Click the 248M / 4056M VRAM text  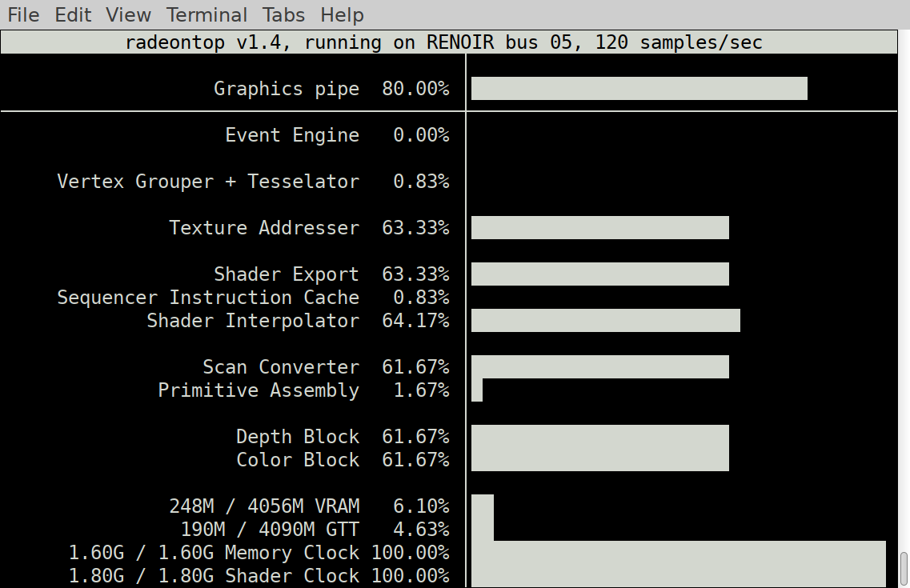[x=264, y=506]
